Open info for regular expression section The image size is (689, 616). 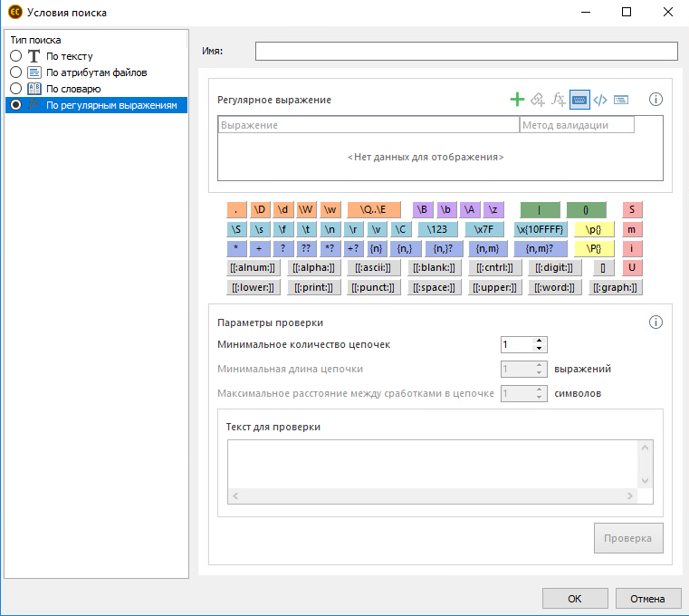coord(656,100)
